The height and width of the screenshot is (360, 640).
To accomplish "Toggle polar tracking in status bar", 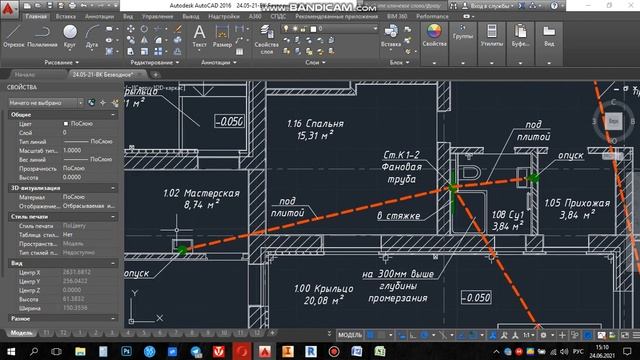I will pos(424,335).
